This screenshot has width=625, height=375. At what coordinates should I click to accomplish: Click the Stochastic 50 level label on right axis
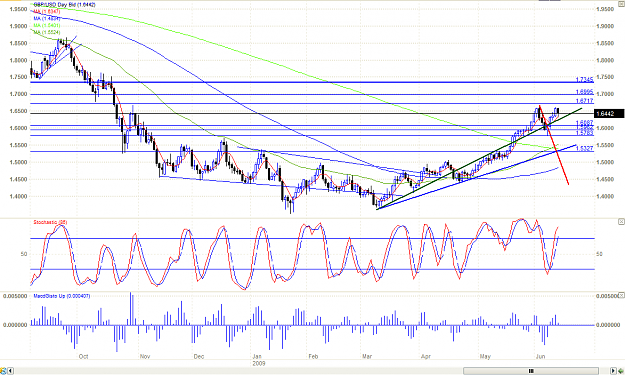(599, 254)
